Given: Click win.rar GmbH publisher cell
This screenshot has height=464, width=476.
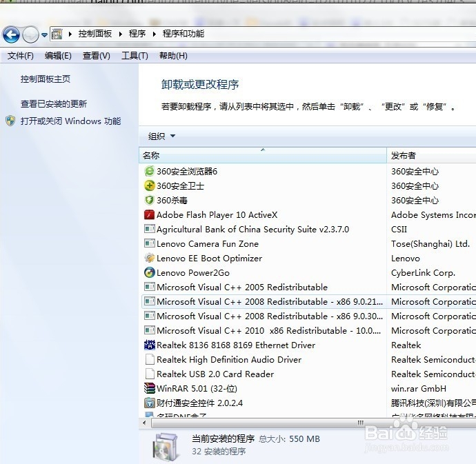Looking at the screenshot, I should click(x=419, y=389).
